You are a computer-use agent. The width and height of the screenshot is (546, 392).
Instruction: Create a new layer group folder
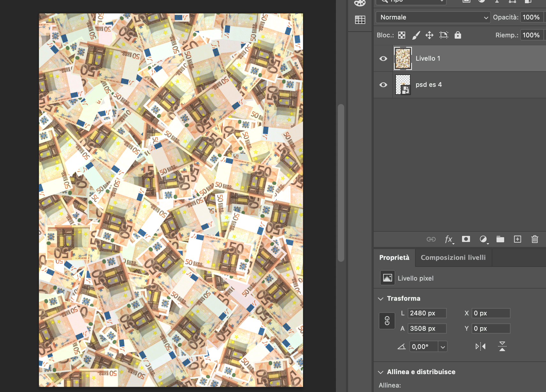pyautogui.click(x=500, y=239)
